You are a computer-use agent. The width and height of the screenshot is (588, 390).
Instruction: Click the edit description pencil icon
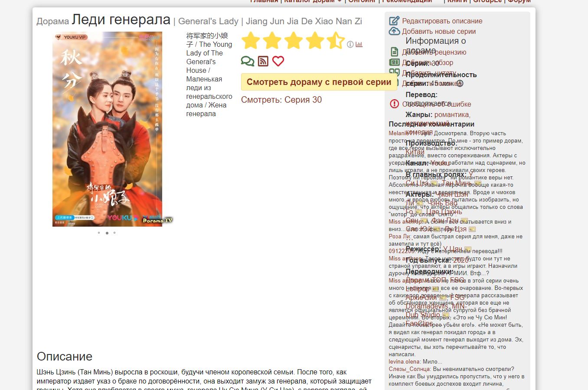pos(394,20)
